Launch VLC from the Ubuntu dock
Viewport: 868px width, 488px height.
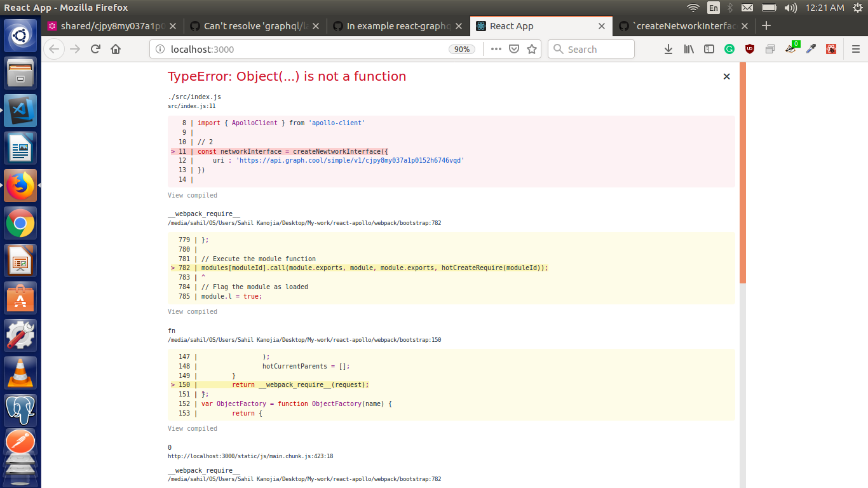20,372
